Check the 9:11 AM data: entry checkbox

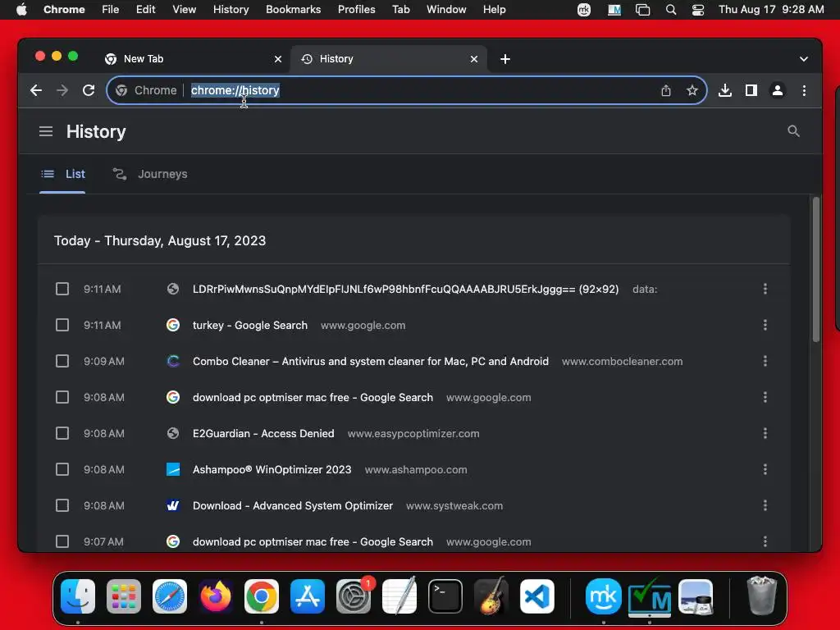pyautogui.click(x=62, y=290)
